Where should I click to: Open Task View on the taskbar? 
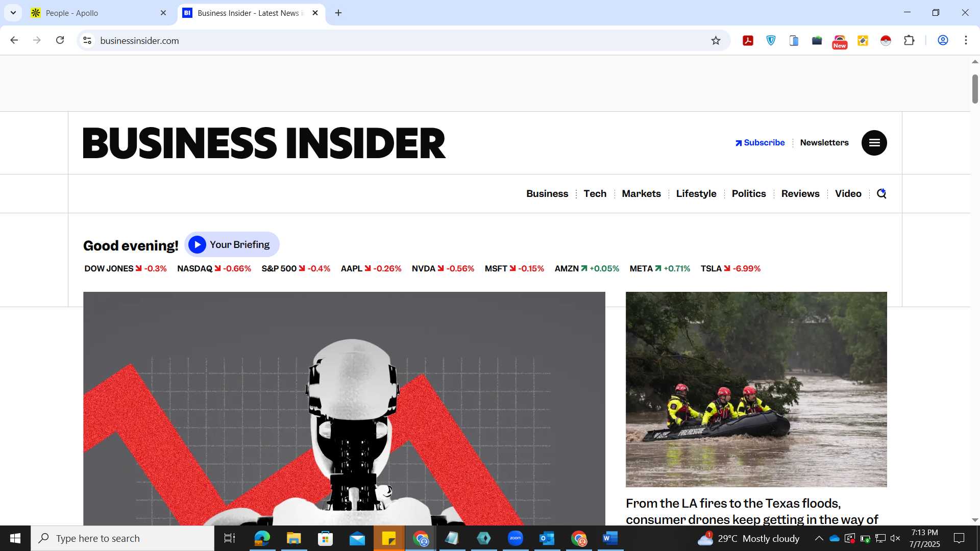pyautogui.click(x=230, y=538)
